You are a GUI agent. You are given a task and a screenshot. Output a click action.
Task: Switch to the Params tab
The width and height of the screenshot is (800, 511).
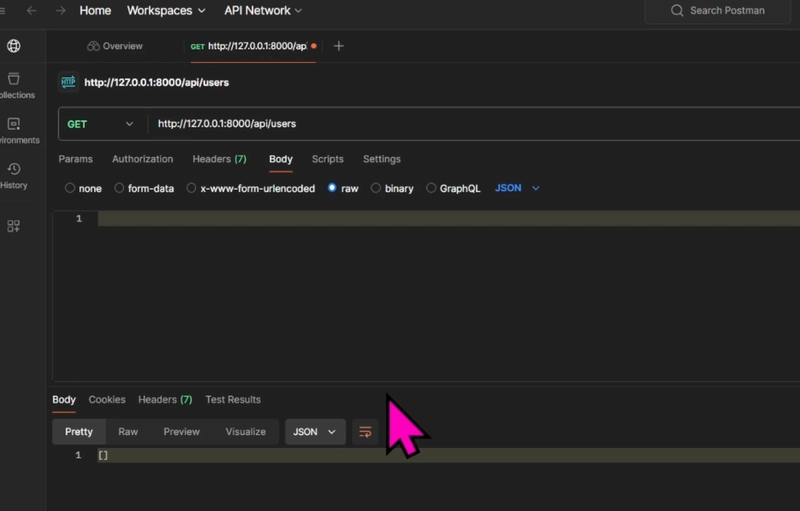click(x=76, y=159)
